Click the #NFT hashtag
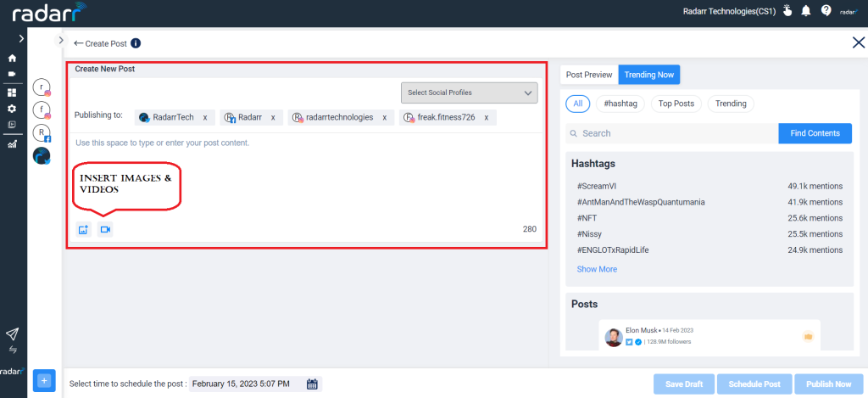This screenshot has height=398, width=868. [587, 218]
